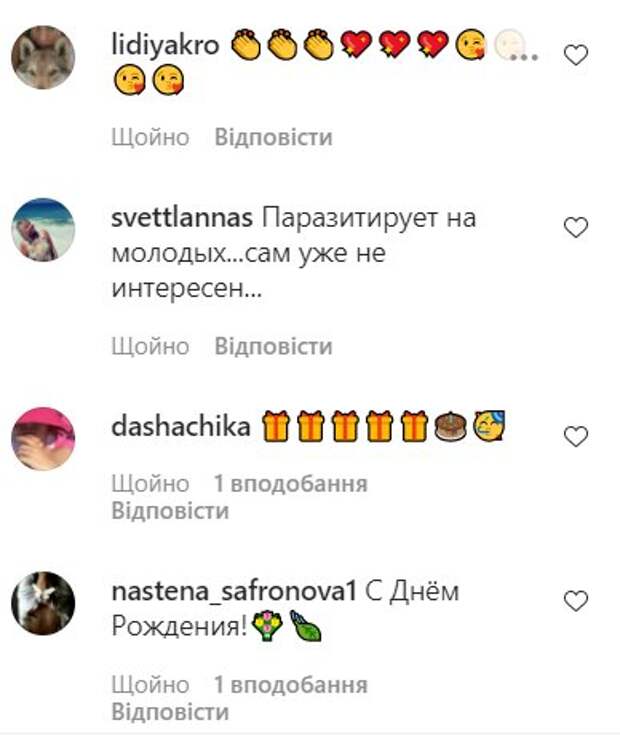Click the Щойно timestamp under svettlannas's comment
The height and width of the screenshot is (736, 620).
(150, 346)
